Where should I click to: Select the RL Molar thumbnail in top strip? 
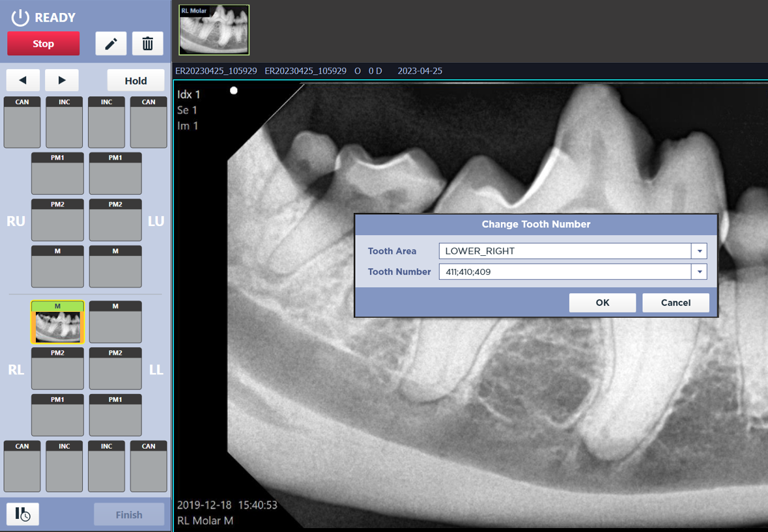coord(214,30)
